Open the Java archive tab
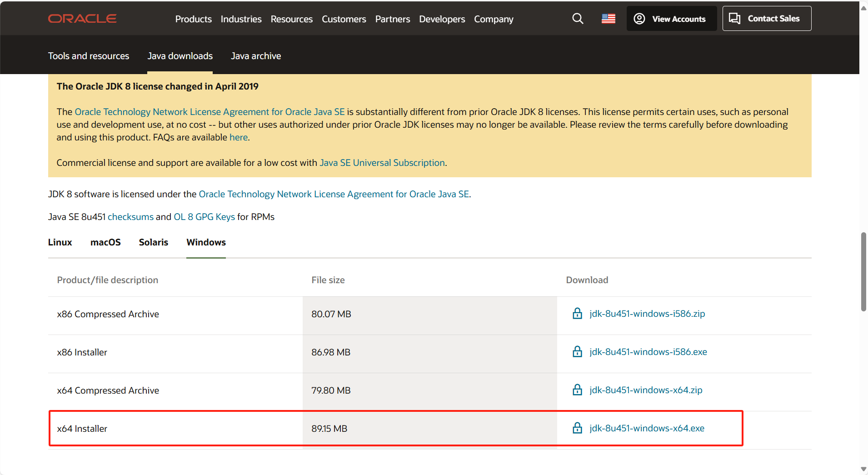 [x=256, y=56]
